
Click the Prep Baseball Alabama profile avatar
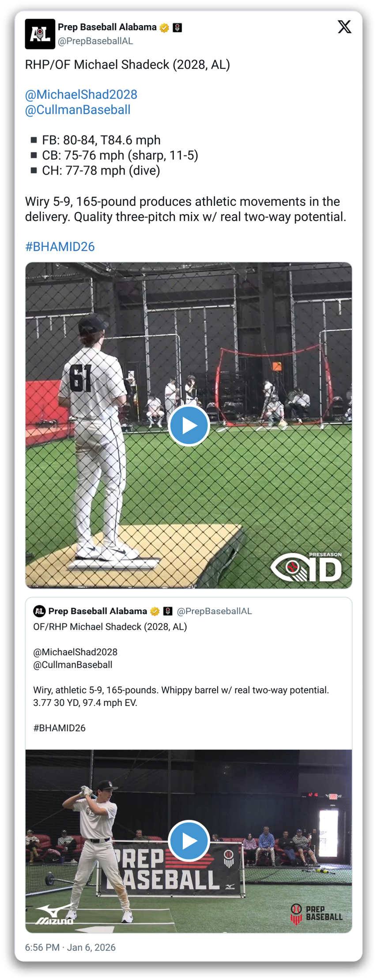[40, 34]
